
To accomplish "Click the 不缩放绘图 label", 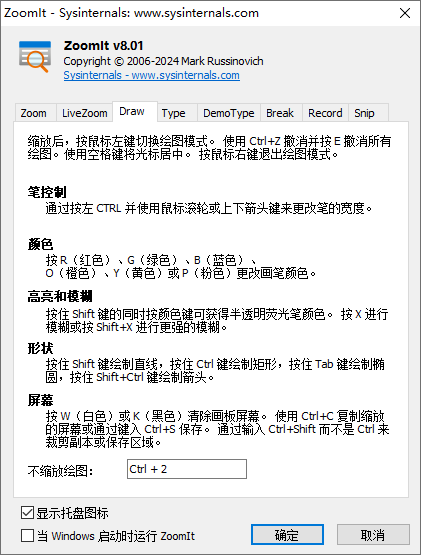I will coord(61,471).
